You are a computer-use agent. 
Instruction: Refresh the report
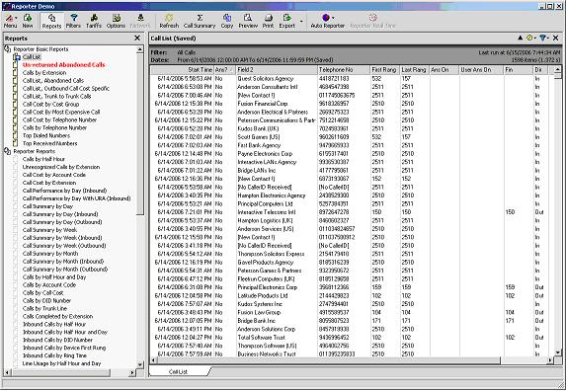click(x=169, y=21)
